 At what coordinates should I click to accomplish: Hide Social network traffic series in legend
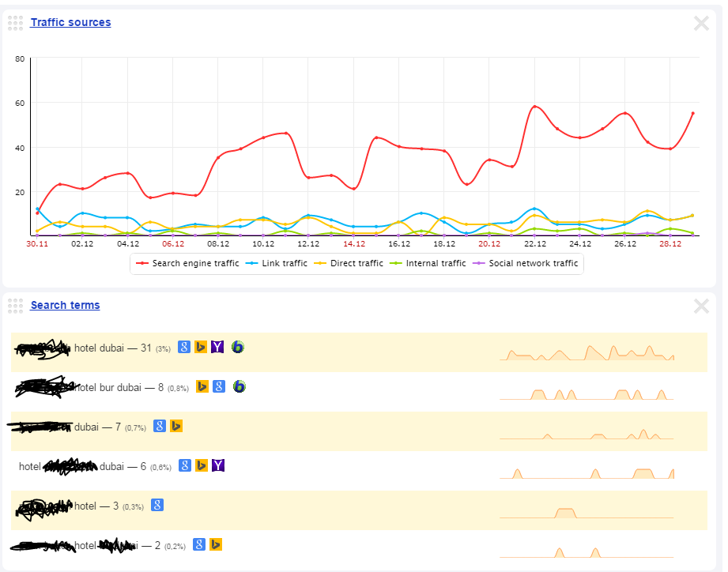click(x=525, y=264)
